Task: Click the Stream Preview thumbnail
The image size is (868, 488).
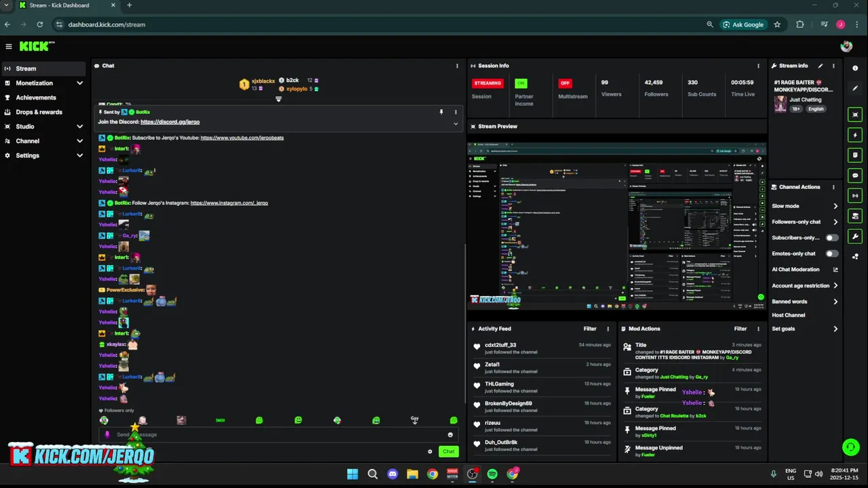Action: (x=616, y=226)
